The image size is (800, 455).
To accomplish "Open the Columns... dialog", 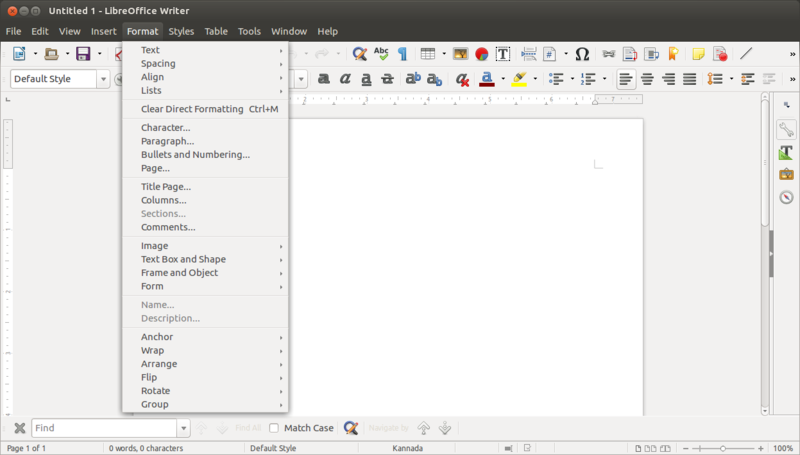I will tap(205, 200).
